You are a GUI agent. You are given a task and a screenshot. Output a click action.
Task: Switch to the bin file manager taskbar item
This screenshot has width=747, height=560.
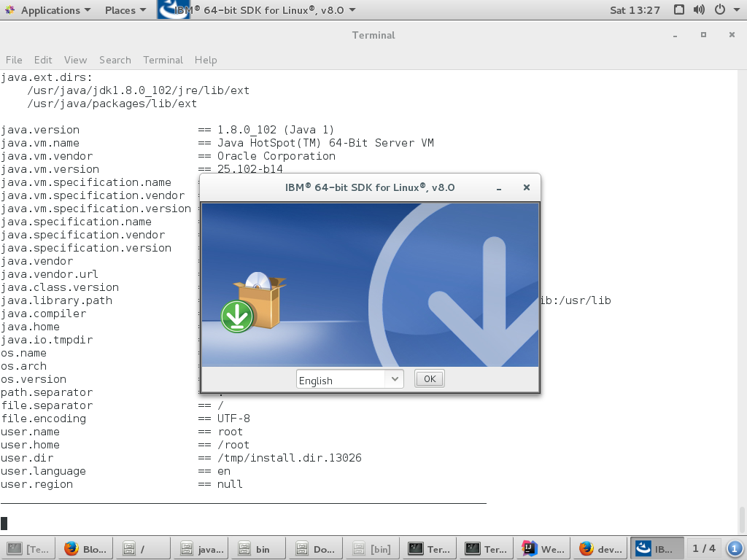click(258, 549)
